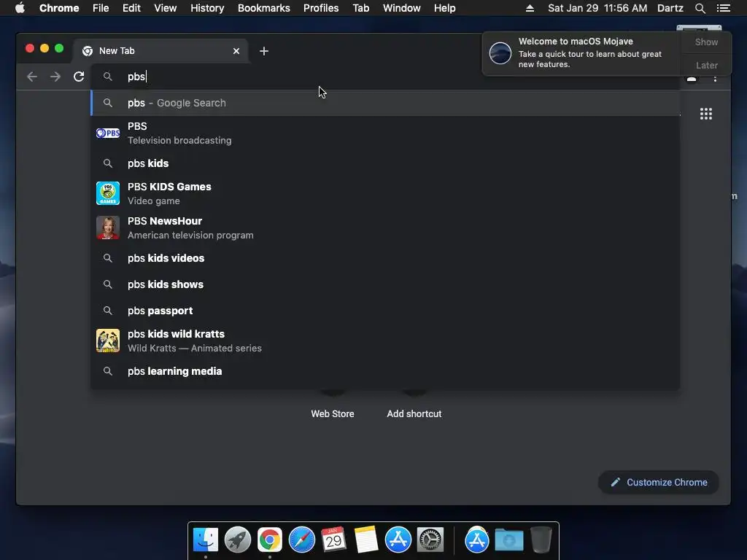Open the Profiles menu
The image size is (747, 560).
pos(321,8)
